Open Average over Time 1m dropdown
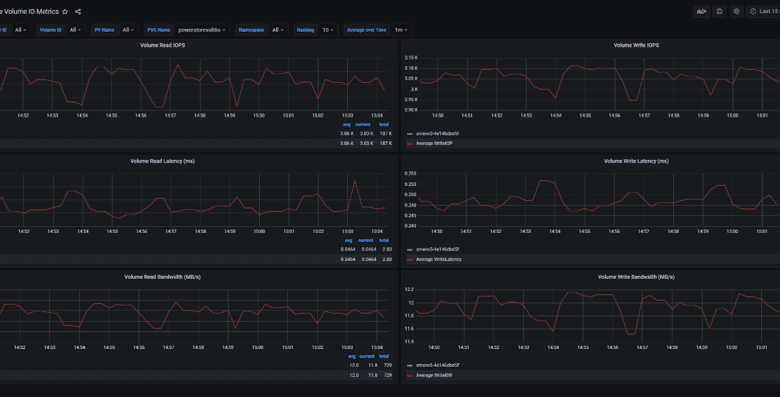 point(401,30)
